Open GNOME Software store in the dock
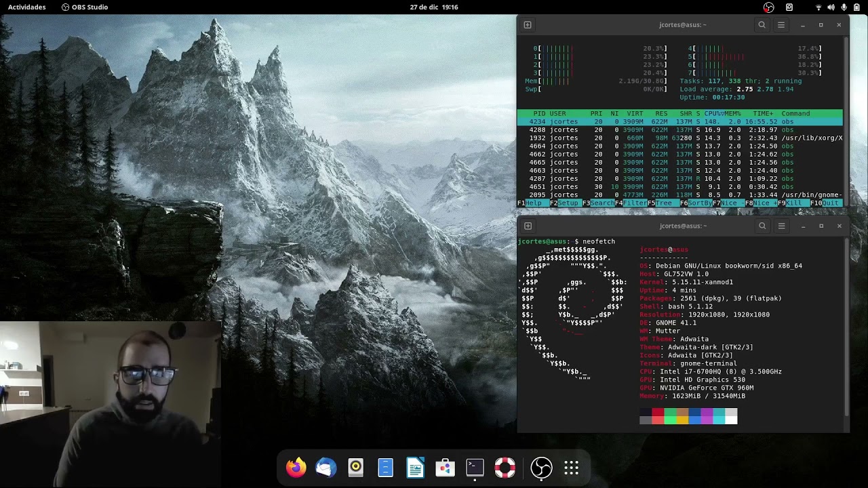This screenshot has width=868, height=488. click(x=445, y=468)
